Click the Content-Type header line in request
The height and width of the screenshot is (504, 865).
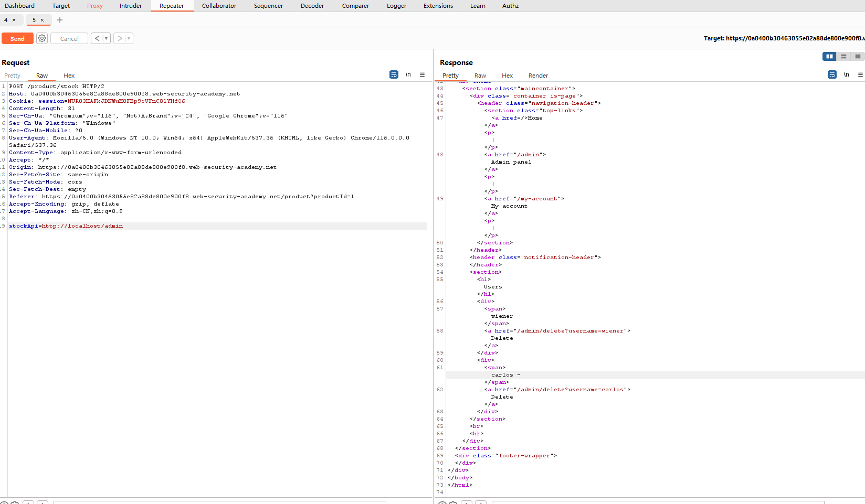click(96, 153)
